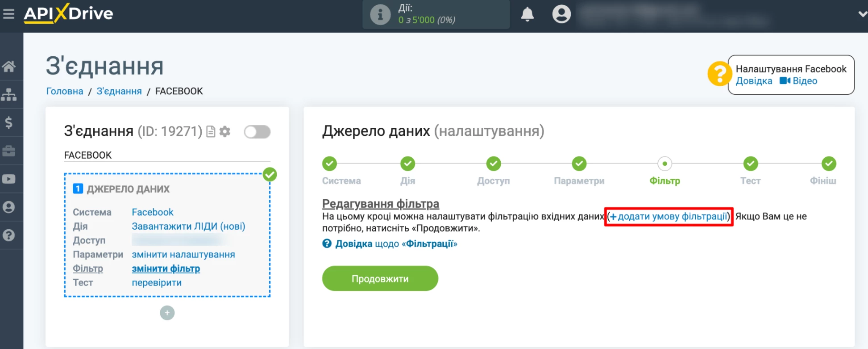Go to the Доступ step

click(x=494, y=164)
